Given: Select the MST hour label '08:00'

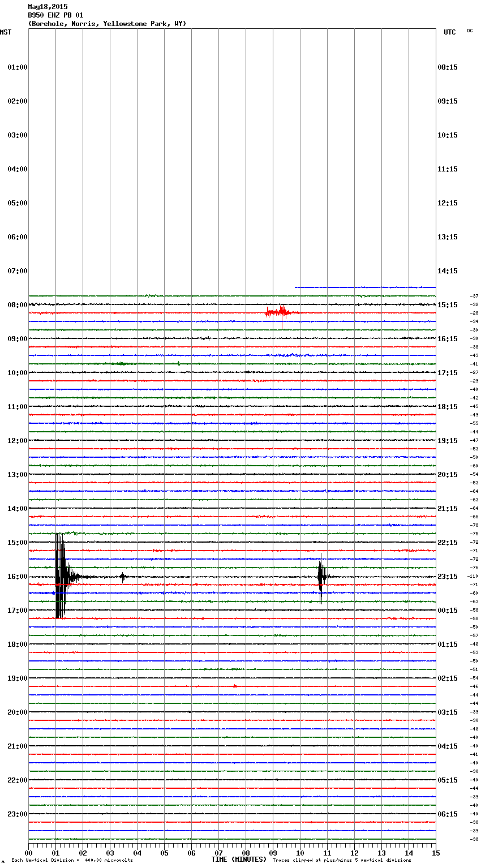Looking at the screenshot, I should tap(18, 305).
